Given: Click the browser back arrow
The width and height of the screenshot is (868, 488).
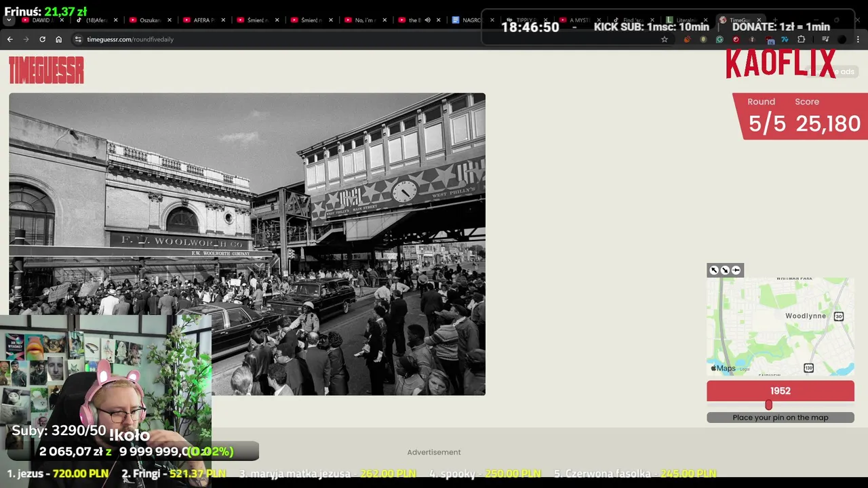Looking at the screenshot, I should click(x=10, y=39).
